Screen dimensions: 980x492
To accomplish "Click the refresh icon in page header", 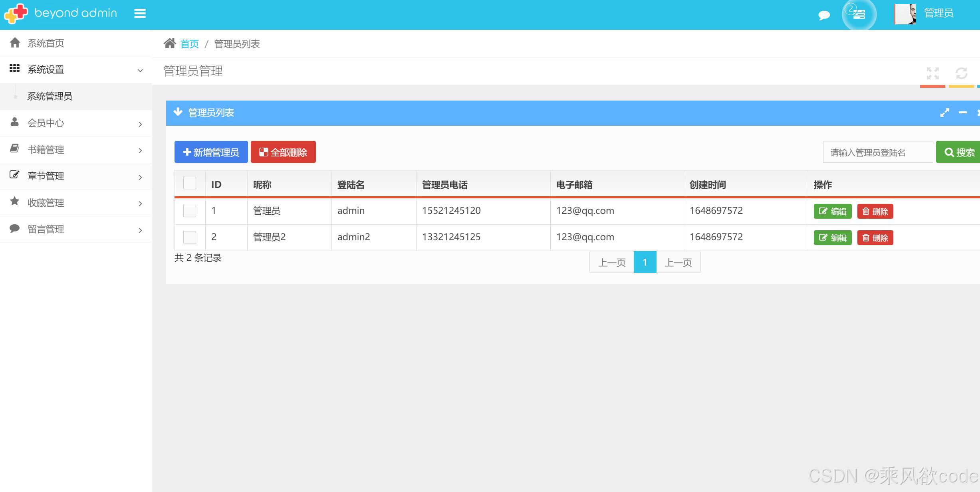I will coord(961,73).
